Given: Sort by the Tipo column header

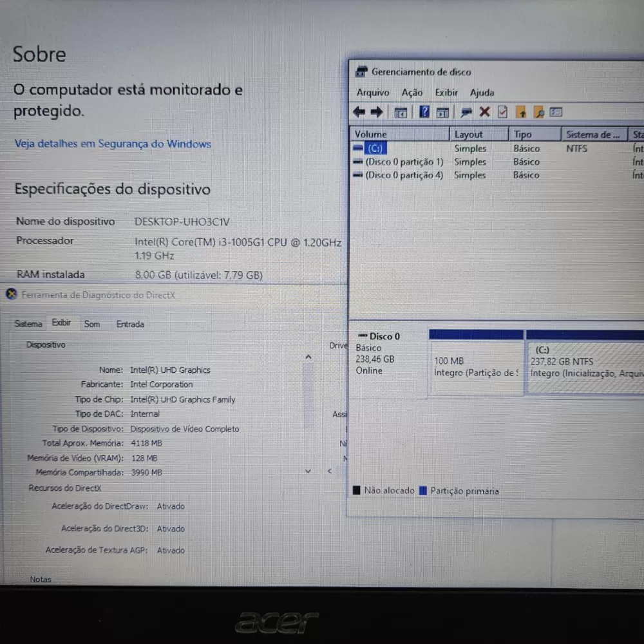Looking at the screenshot, I should pyautogui.click(x=535, y=134).
